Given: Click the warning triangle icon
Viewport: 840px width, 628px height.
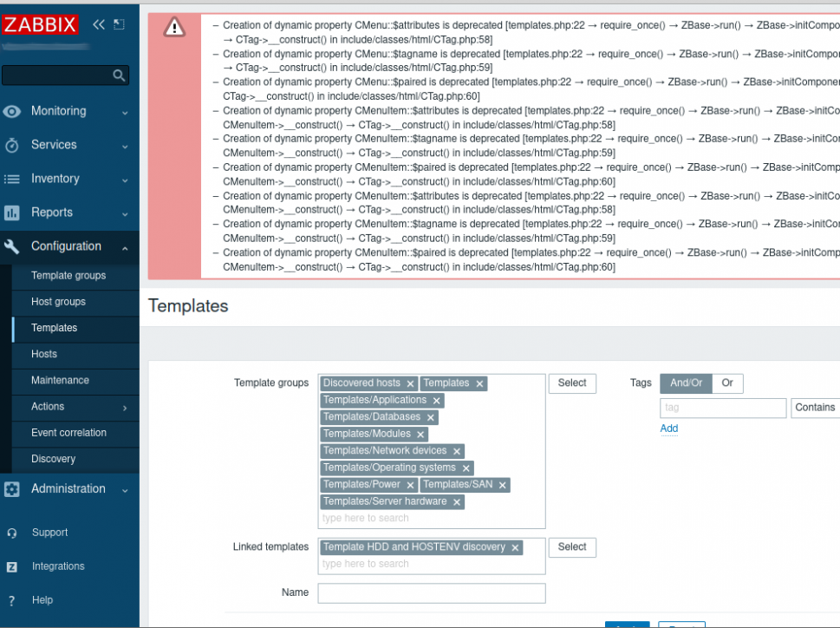Looking at the screenshot, I should click(x=174, y=27).
